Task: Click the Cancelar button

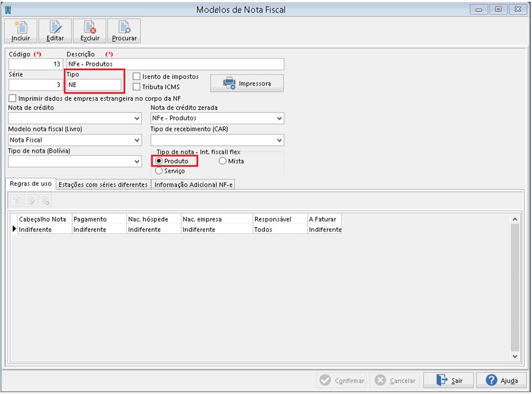Action: pyautogui.click(x=395, y=381)
